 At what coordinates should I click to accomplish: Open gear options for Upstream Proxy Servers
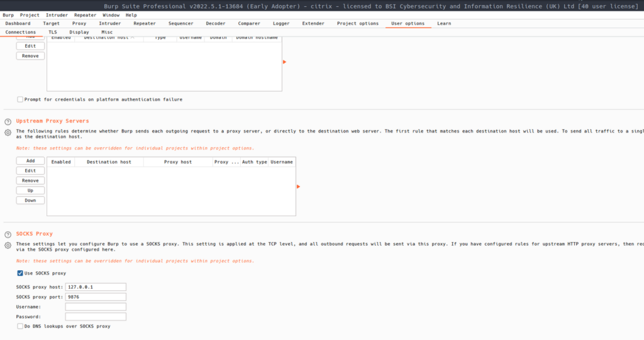pos(8,133)
